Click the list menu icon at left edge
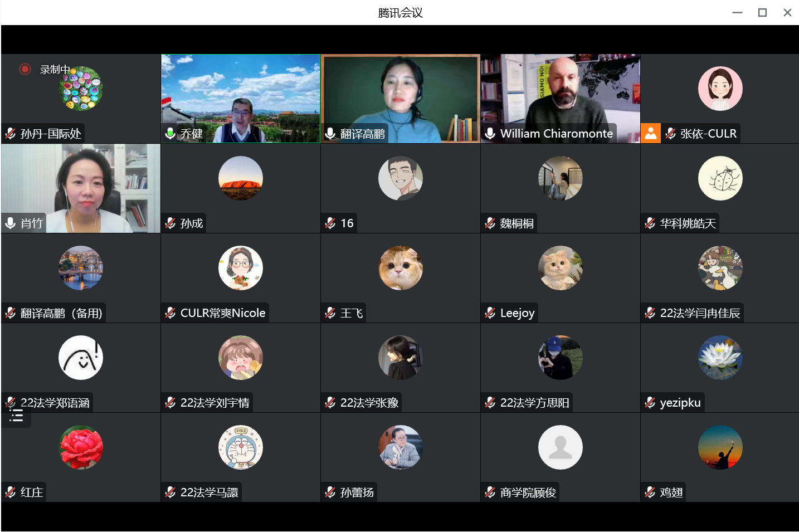 tap(16, 416)
